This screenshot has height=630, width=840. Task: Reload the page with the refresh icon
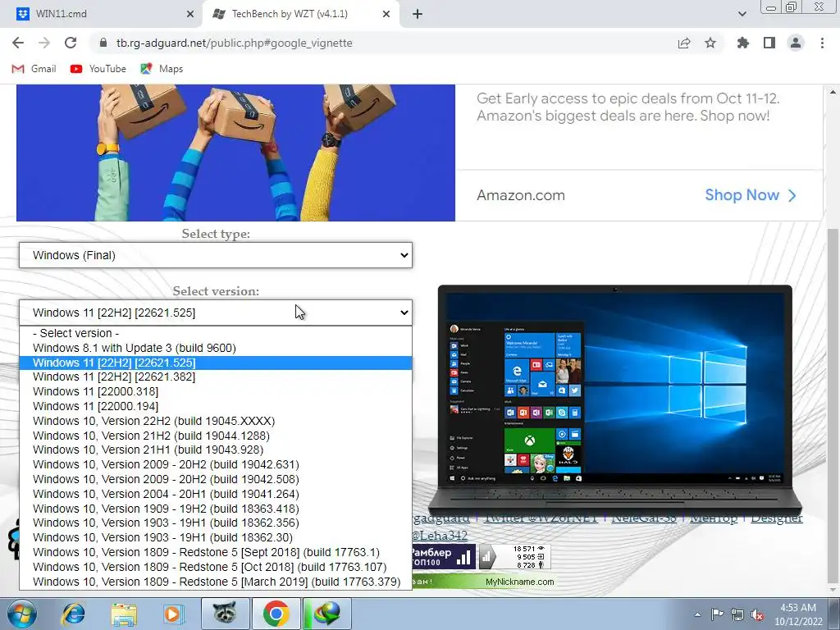point(71,43)
